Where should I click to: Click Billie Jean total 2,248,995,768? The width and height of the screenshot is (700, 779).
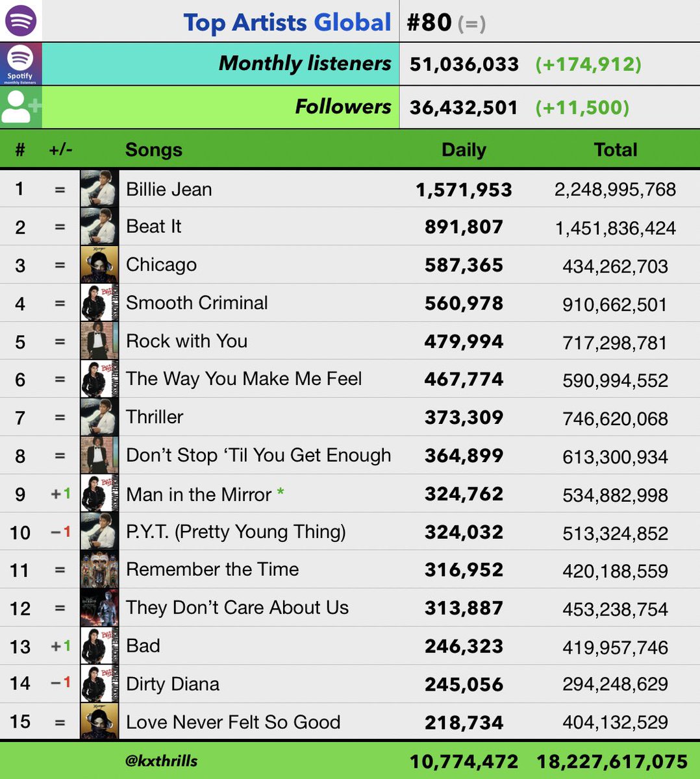point(615,190)
